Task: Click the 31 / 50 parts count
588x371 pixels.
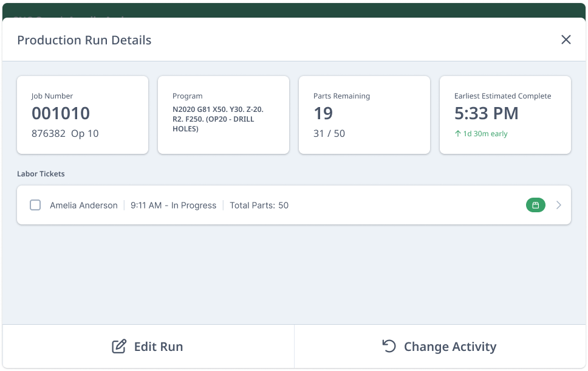Action: [x=329, y=134]
